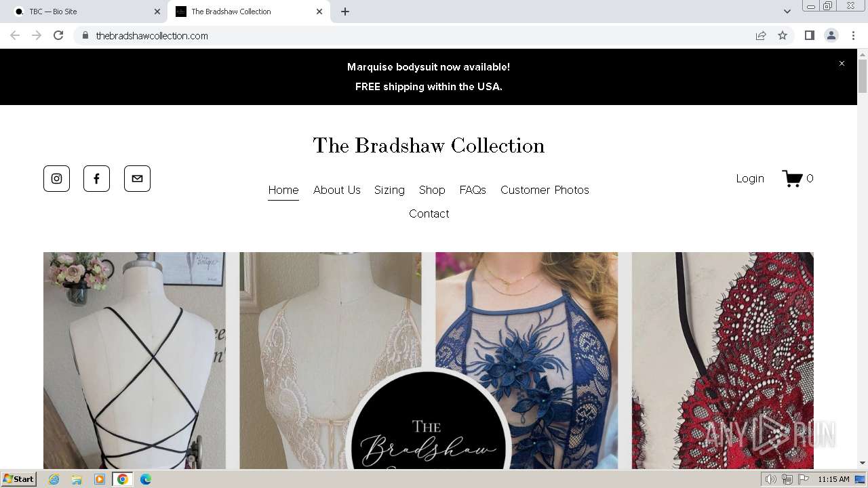868x488 pixels.
Task: Click the email envelope icon
Action: [137, 179]
